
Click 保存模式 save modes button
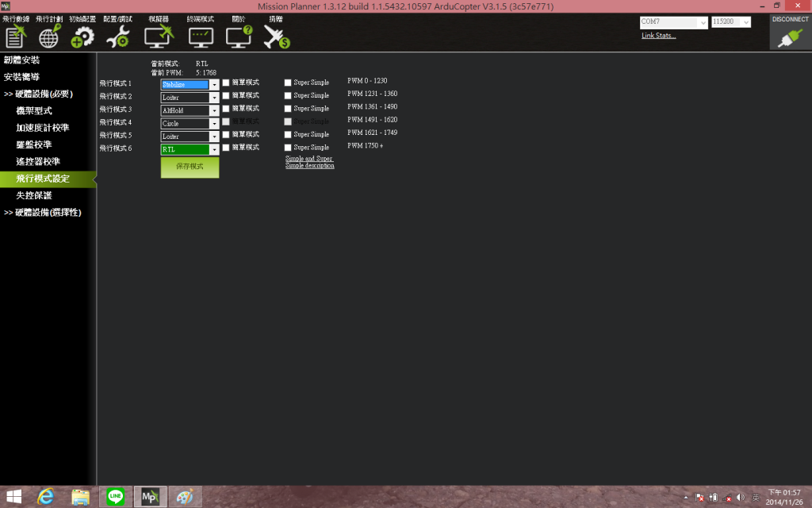click(190, 167)
